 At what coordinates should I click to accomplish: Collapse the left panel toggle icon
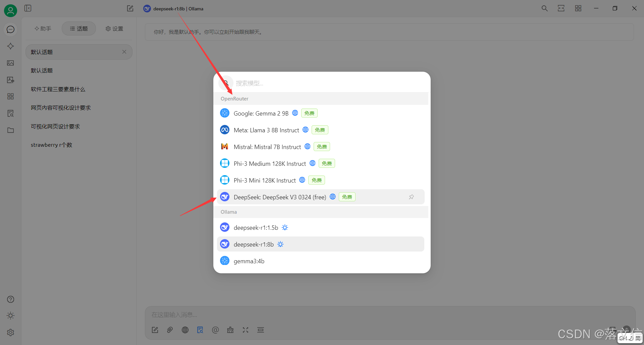[x=28, y=8]
